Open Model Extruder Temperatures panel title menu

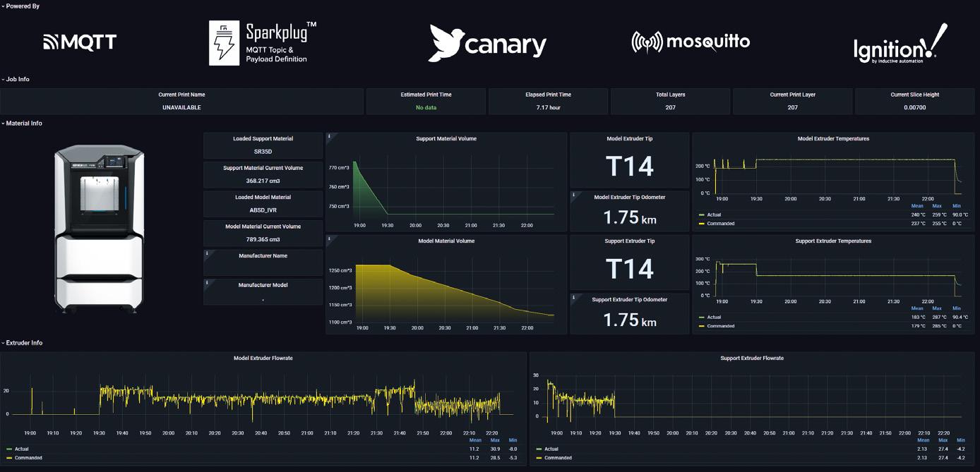point(833,139)
